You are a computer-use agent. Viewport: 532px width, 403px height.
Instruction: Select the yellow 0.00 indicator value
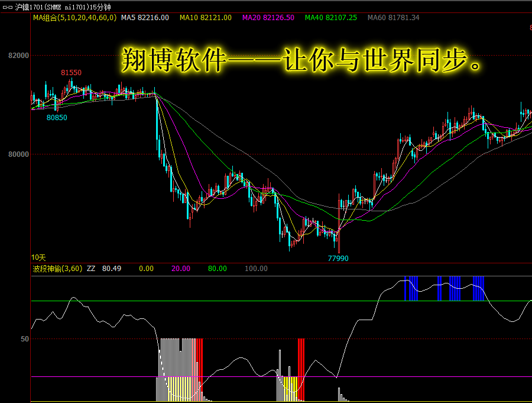tap(146, 269)
